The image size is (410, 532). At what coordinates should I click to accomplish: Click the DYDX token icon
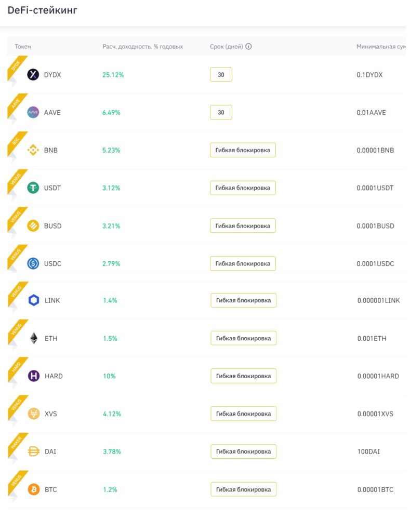[33, 74]
